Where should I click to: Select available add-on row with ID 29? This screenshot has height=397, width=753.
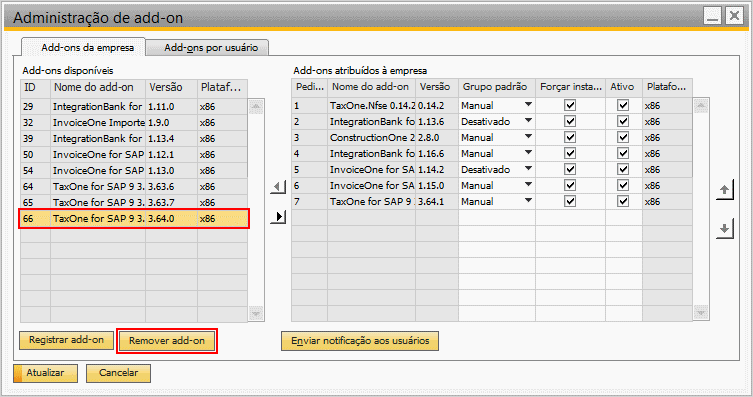(x=134, y=107)
